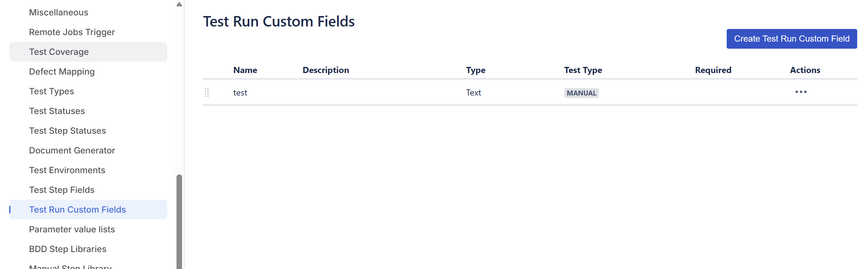The height and width of the screenshot is (269, 868).
Task: Click Create Test Run Custom Field button
Action: (x=791, y=39)
